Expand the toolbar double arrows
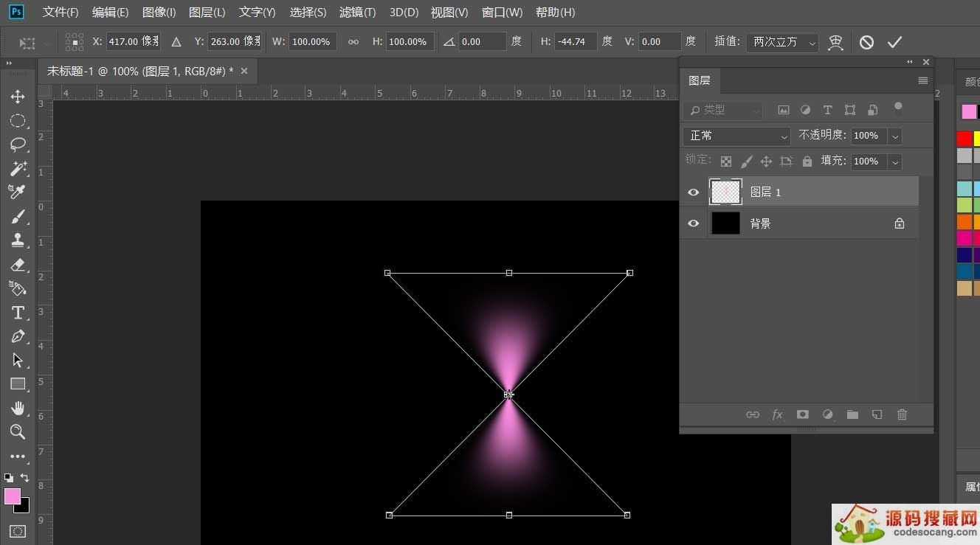Screen dimensions: 980x545 click(9, 63)
